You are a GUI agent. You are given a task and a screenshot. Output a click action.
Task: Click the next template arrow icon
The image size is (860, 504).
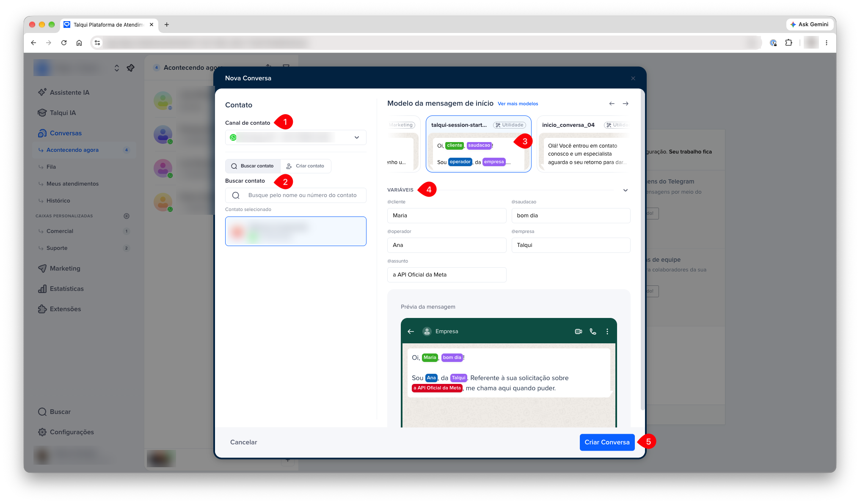(626, 104)
